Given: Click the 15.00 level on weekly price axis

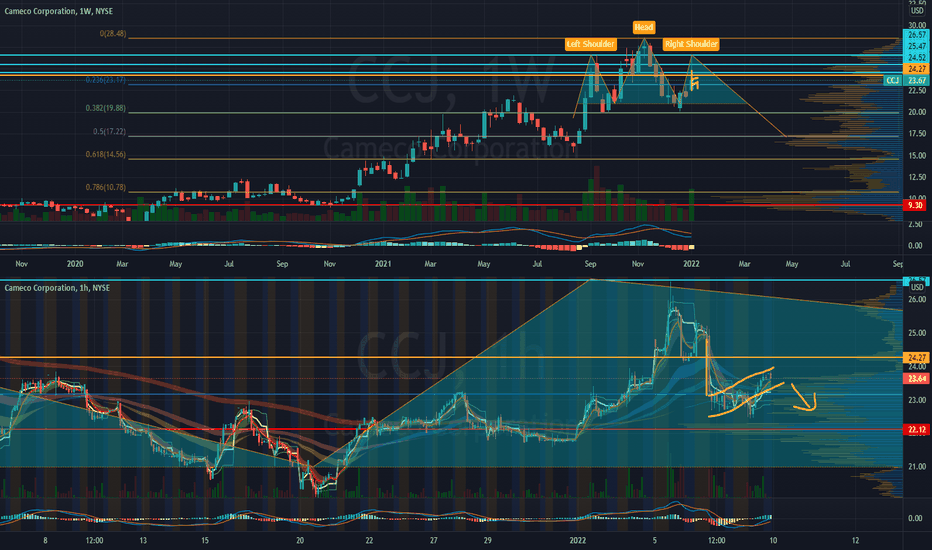Looking at the screenshot, I should click(x=917, y=156).
